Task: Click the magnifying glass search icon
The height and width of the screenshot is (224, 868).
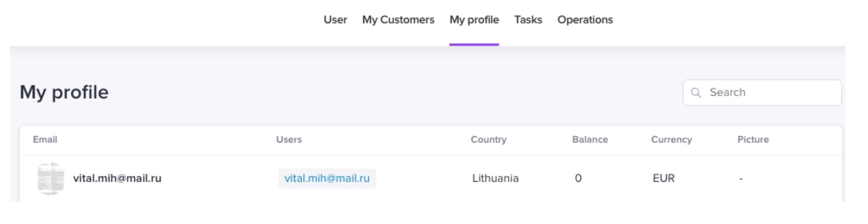Action: tap(695, 92)
